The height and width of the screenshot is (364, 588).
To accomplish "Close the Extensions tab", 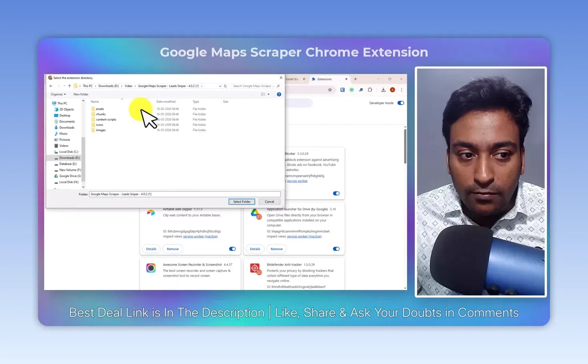I will [x=346, y=79].
